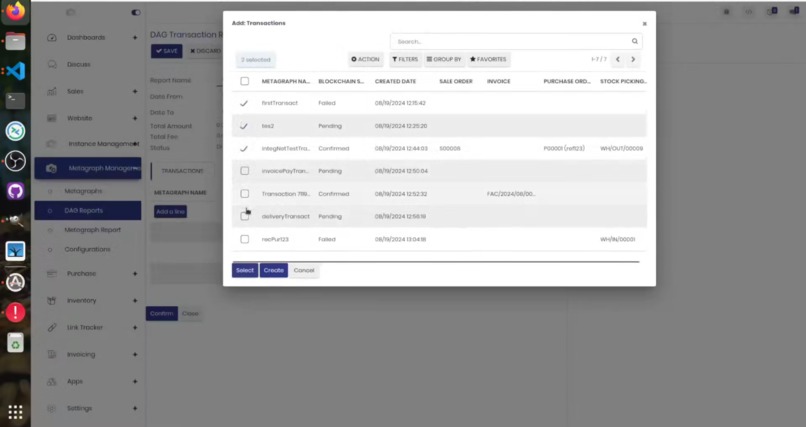Click the Confirm button

(161, 313)
